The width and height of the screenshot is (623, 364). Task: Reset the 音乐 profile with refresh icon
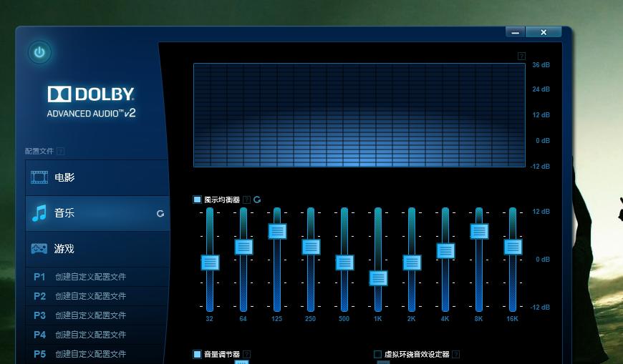coord(160,214)
